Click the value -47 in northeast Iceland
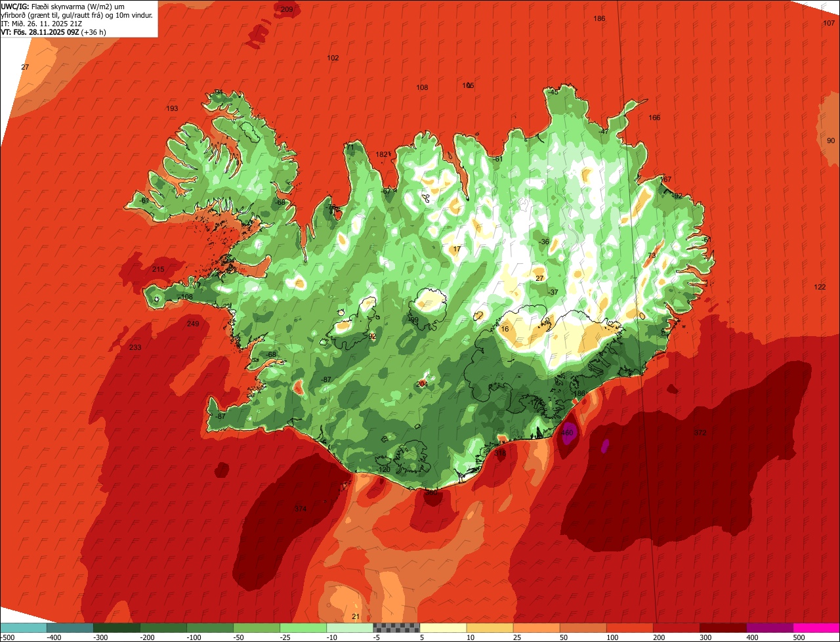This screenshot has width=840, height=642. (x=604, y=131)
